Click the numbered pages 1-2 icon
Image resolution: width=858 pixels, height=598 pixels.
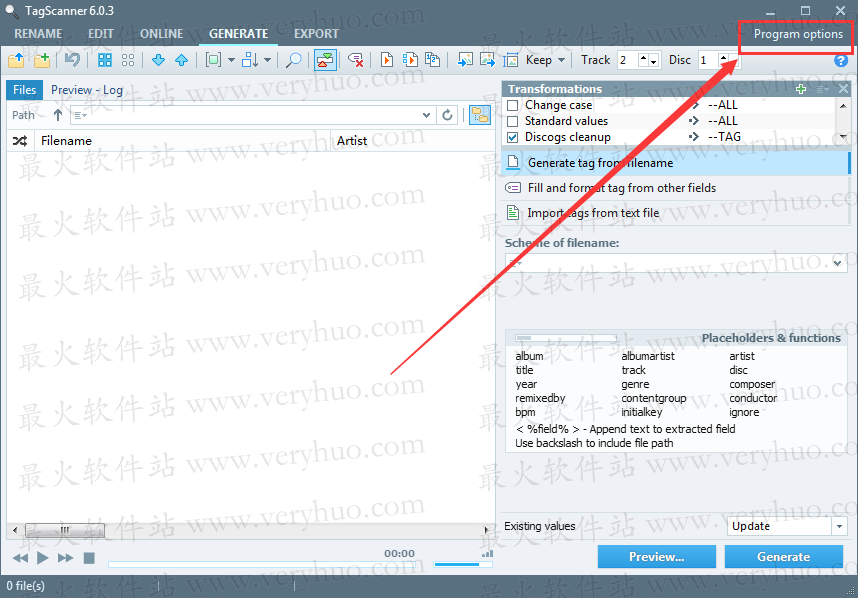pos(433,60)
